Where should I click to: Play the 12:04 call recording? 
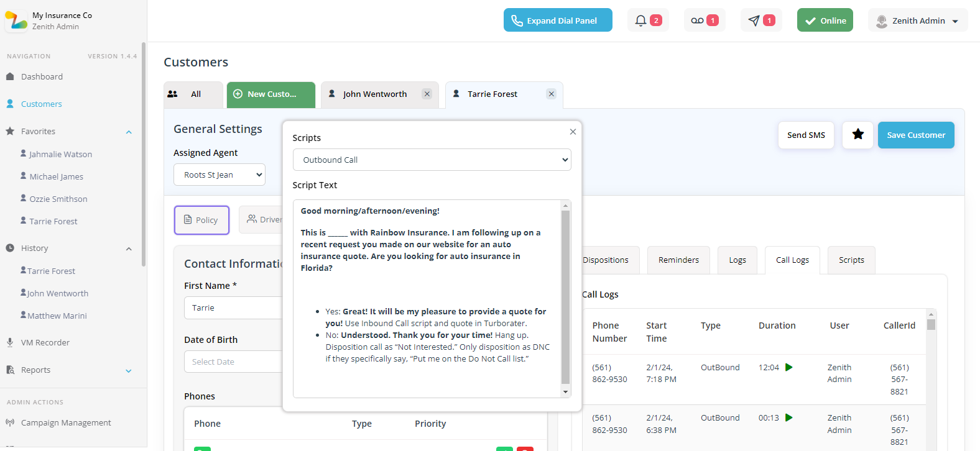pos(789,367)
